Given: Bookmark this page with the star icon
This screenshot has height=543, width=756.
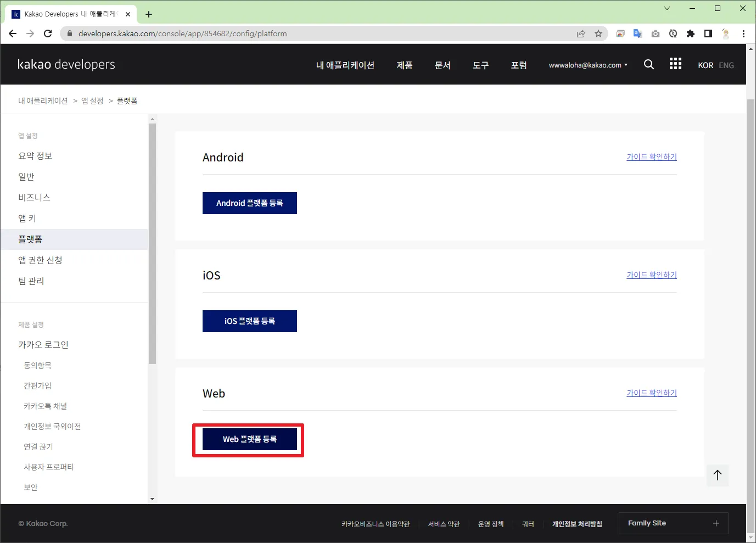Looking at the screenshot, I should (x=598, y=33).
